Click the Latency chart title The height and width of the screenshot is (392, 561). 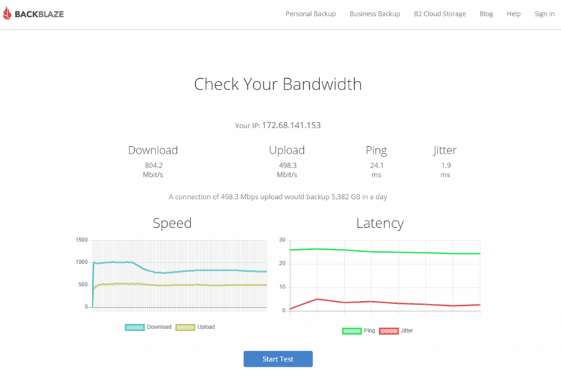pyautogui.click(x=380, y=223)
